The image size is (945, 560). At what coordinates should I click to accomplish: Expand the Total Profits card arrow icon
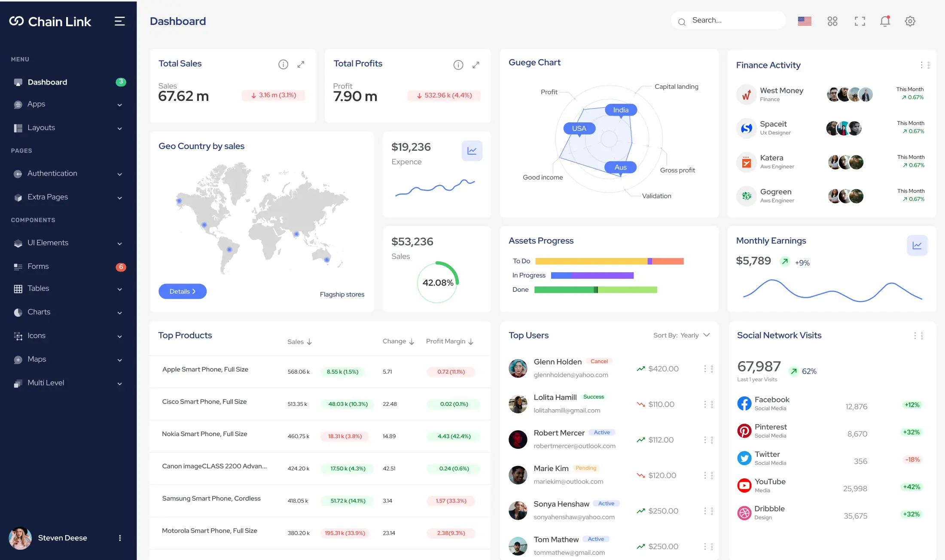(476, 65)
